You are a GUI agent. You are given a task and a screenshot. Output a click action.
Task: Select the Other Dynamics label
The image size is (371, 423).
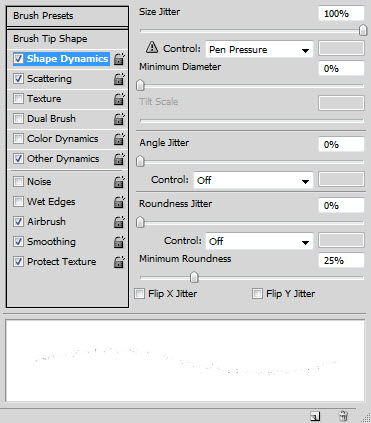tap(63, 159)
